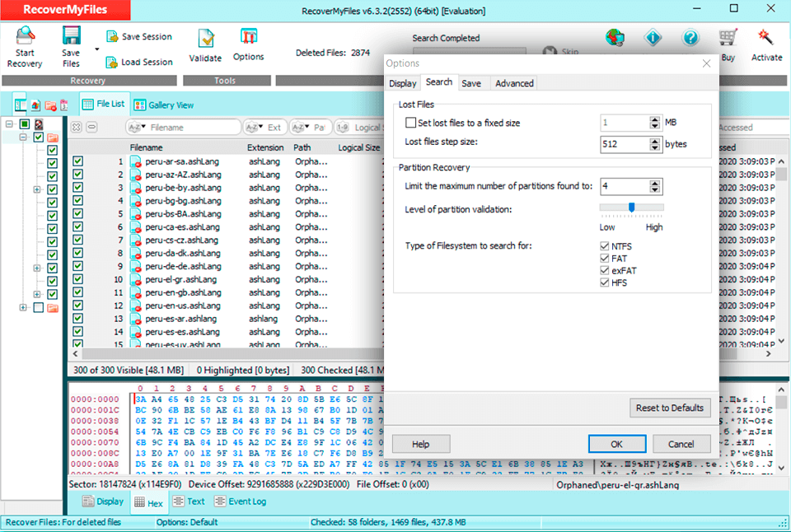Viewport: 791px width, 532px height.
Task: Sort by the Filename column header
Action: (147, 147)
